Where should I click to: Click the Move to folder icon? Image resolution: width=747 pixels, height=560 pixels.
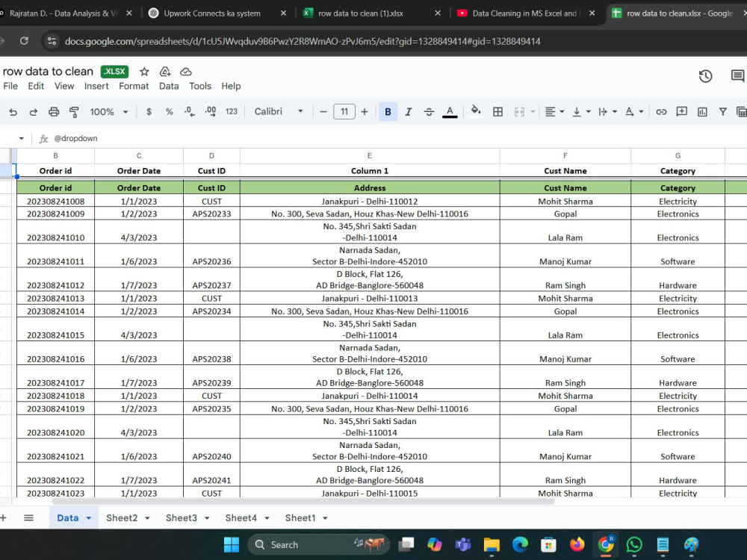click(165, 72)
